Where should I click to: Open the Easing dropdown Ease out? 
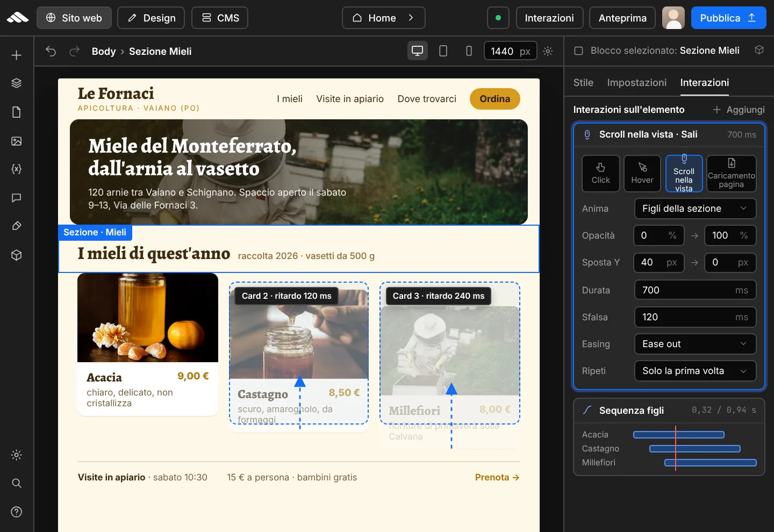695,344
